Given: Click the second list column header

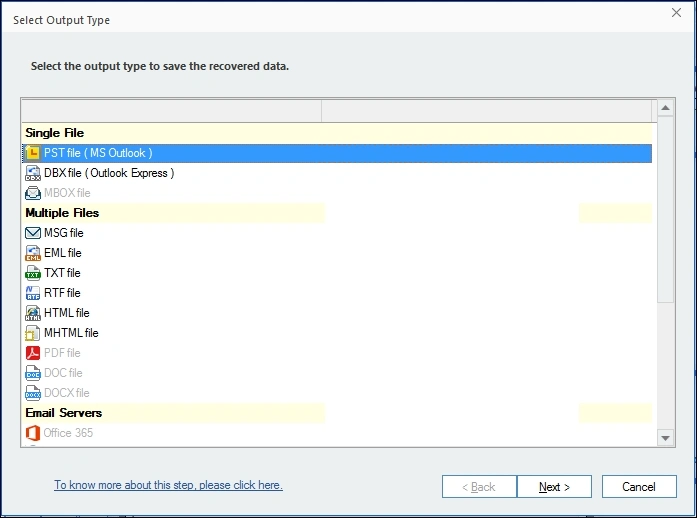Looking at the screenshot, I should pos(487,111).
